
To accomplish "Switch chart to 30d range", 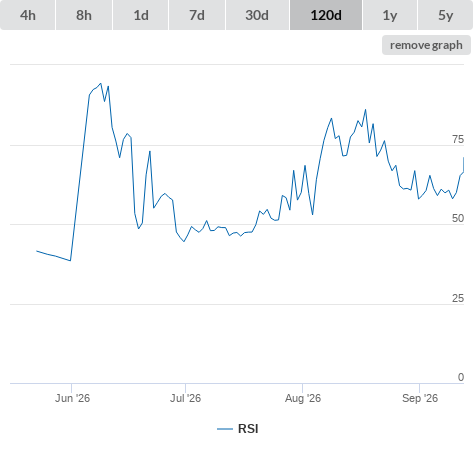I will point(257,15).
